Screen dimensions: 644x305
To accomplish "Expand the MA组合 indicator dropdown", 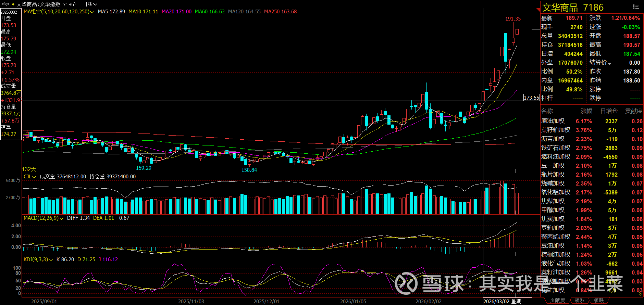I will (x=92, y=12).
